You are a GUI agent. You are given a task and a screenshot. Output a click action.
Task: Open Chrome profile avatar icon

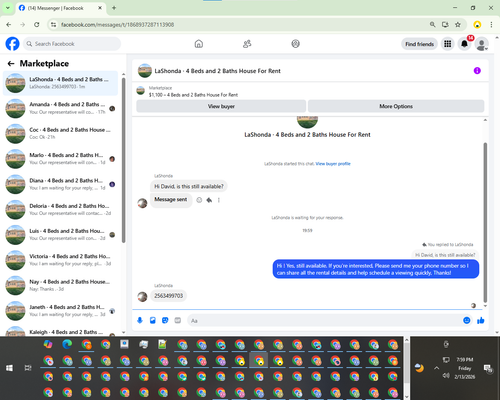point(477,25)
